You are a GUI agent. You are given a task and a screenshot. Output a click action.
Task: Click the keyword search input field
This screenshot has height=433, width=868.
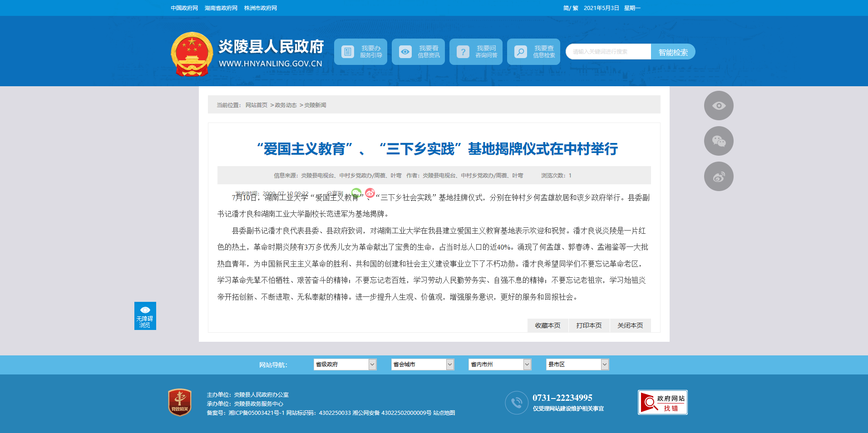[608, 52]
